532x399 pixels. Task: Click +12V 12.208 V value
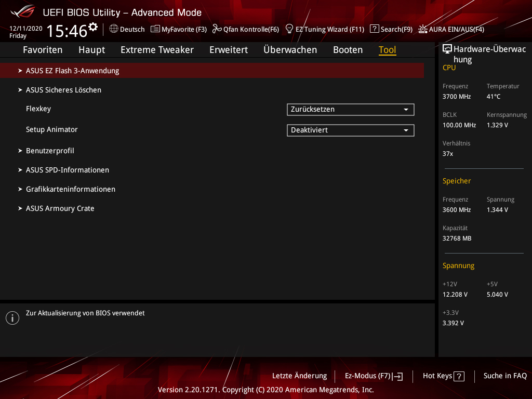[455, 295]
